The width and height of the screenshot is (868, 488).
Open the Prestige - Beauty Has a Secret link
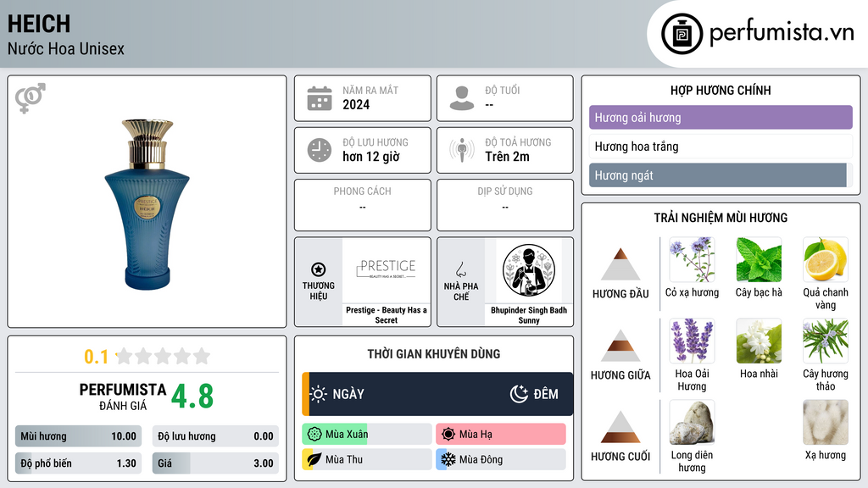tap(387, 315)
